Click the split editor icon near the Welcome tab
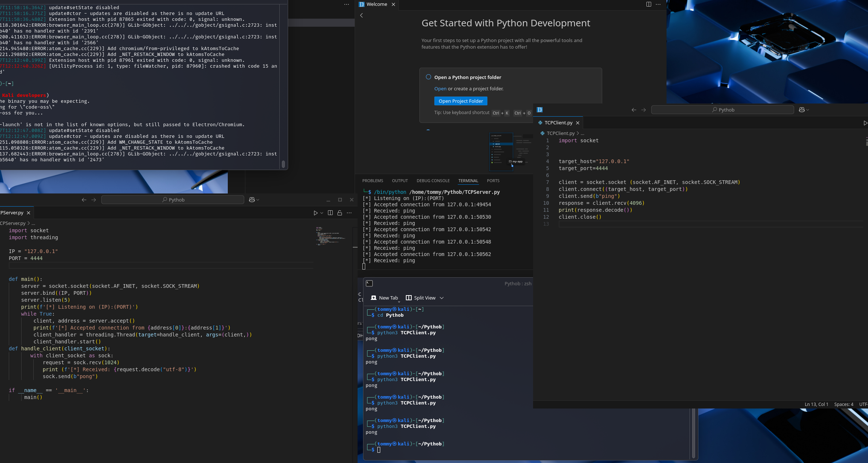This screenshot has height=463, width=868. (648, 4)
